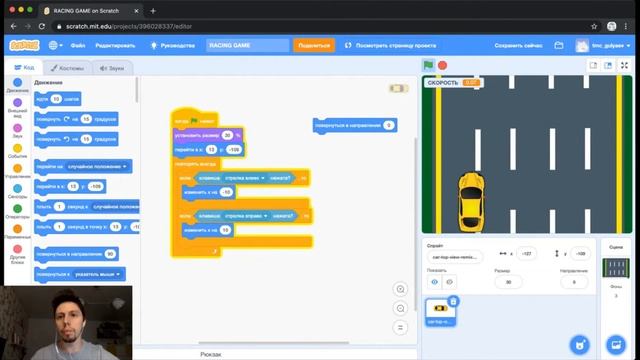Edit the sprite name field

click(x=455, y=257)
